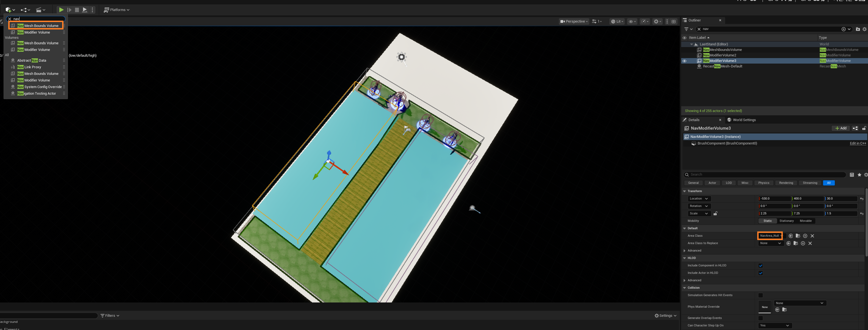Browse to Area Class asset icon
The width and height of the screenshot is (868, 330).
(798, 236)
